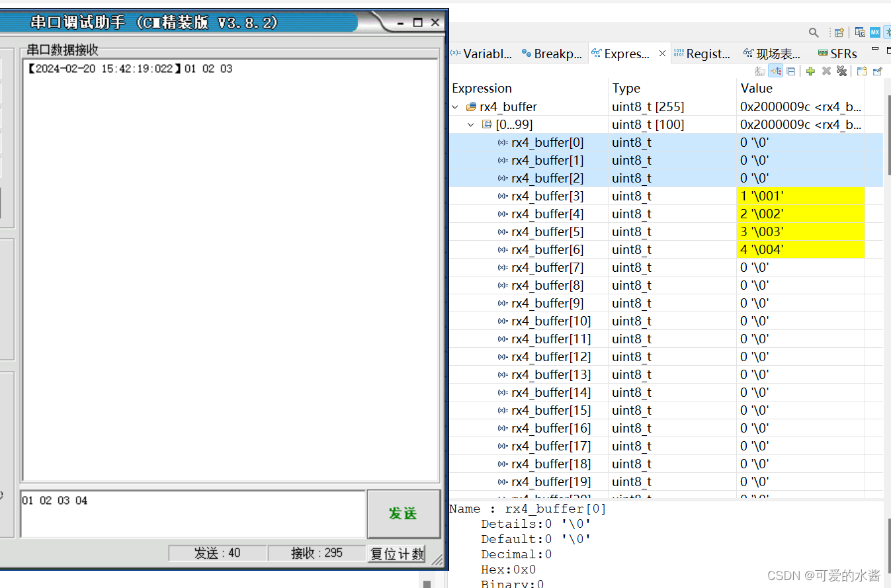891x588 pixels.
Task: Click the Show Type Names icon
Action: pyautogui.click(x=761, y=71)
